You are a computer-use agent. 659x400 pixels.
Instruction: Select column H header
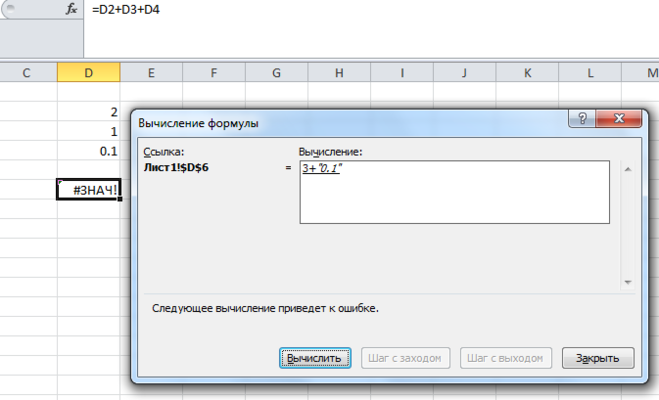click(x=339, y=73)
